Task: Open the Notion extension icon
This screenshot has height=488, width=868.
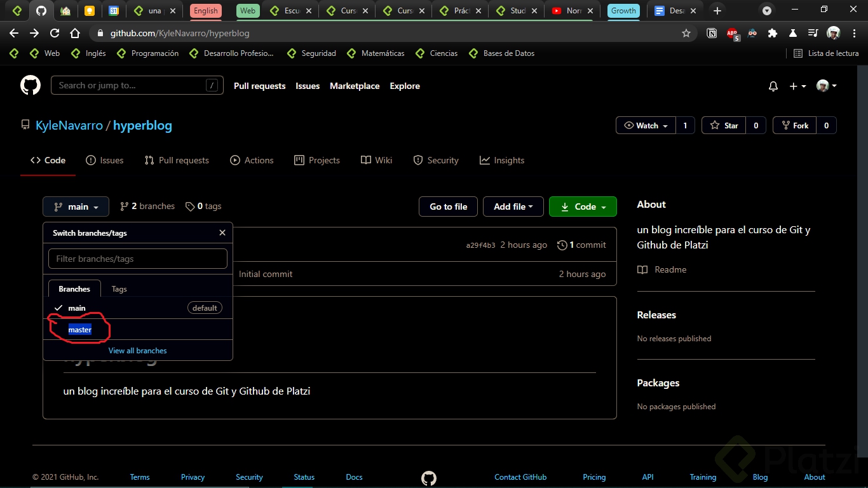Action: 712,33
